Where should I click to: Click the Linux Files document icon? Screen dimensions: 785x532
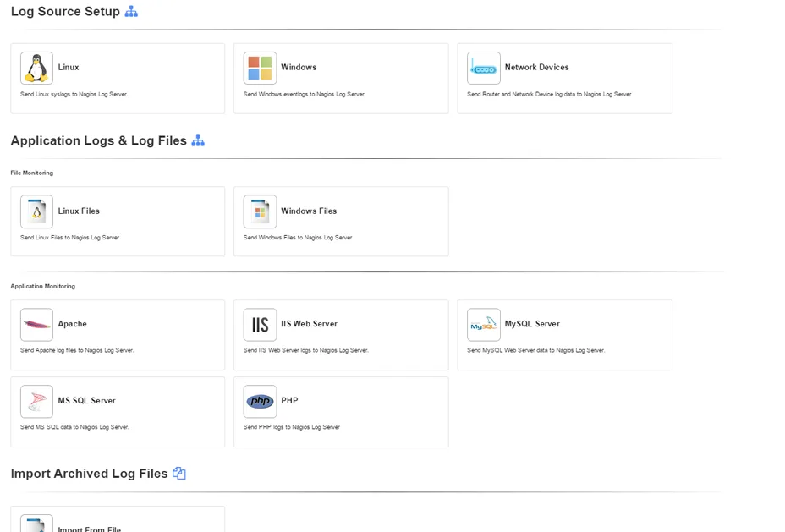pyautogui.click(x=36, y=211)
